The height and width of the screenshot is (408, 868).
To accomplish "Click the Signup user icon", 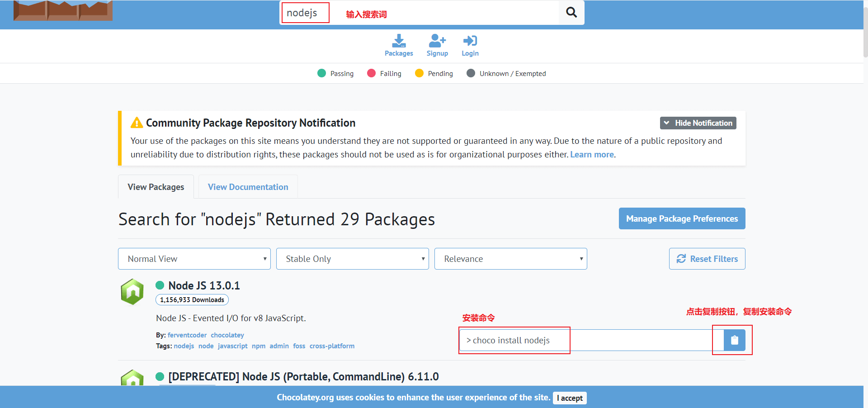I will (437, 42).
